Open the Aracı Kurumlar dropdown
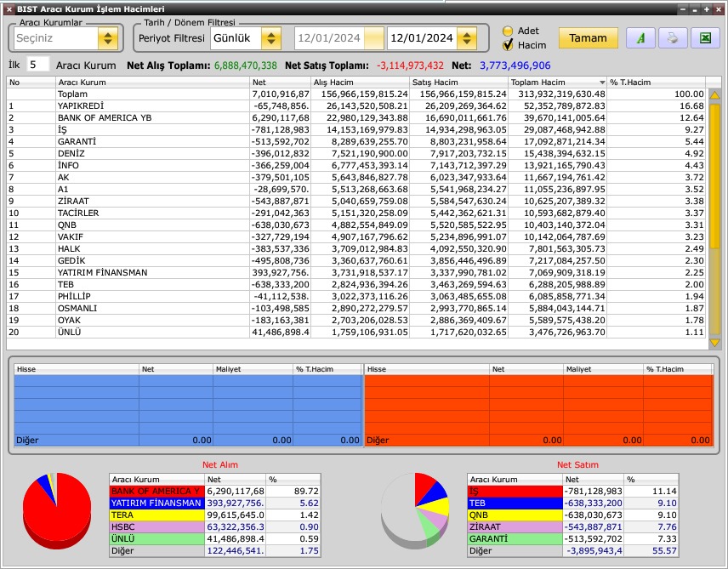 pyautogui.click(x=107, y=38)
